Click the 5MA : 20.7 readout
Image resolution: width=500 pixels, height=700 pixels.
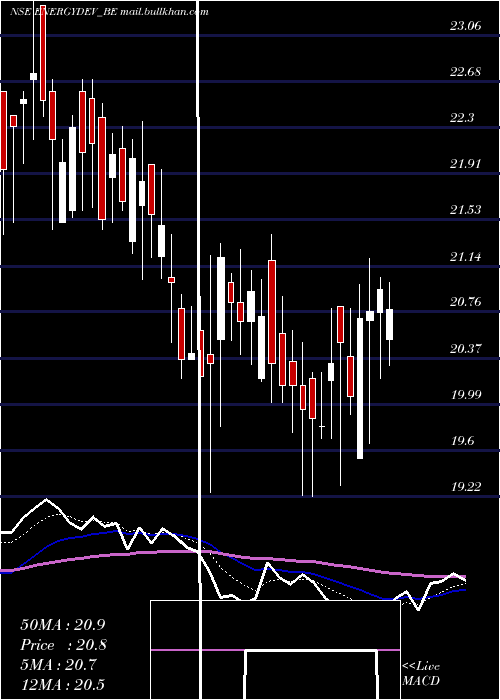coord(58,665)
